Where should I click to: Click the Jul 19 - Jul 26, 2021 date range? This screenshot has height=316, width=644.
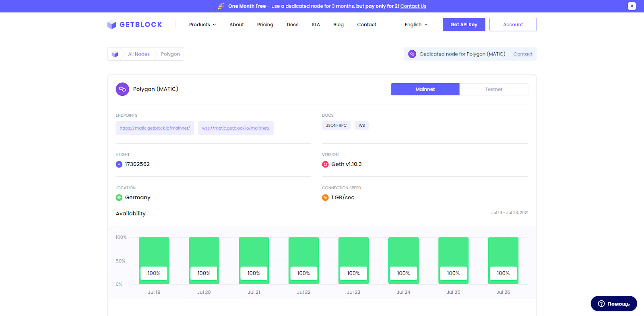pyautogui.click(x=510, y=213)
